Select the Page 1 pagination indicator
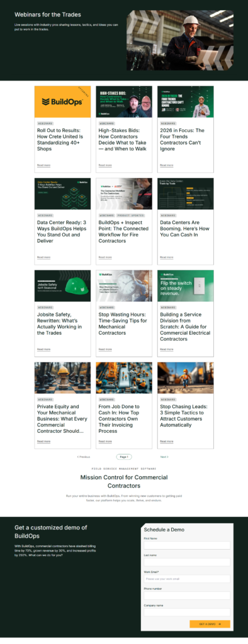The height and width of the screenshot is (644, 248). 124,457
